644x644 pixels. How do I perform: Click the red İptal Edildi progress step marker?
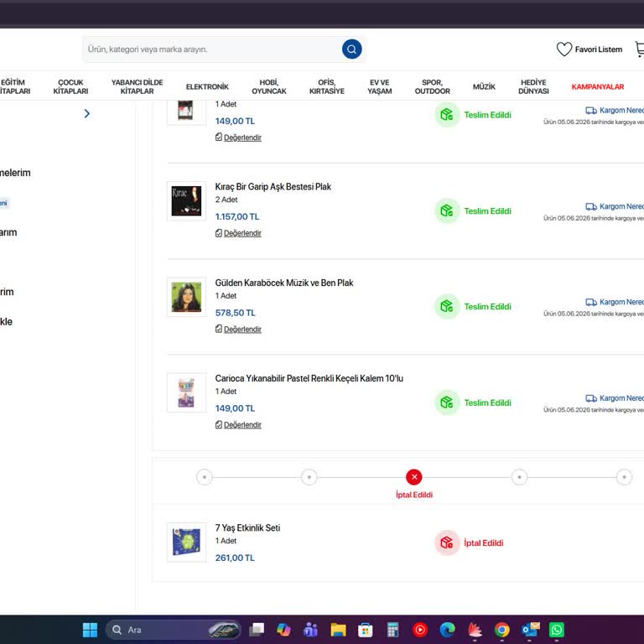[414, 477]
